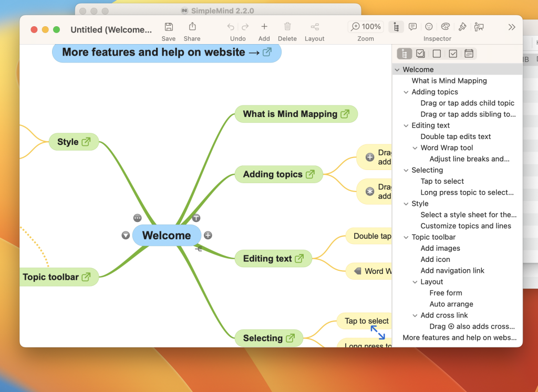Select the 'Tap to select' canvas topic
538x392 pixels.
coord(364,321)
